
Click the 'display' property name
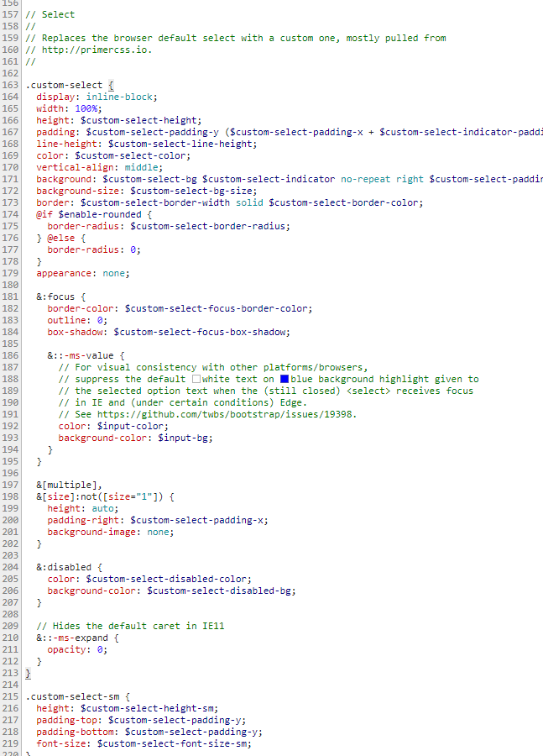(x=55, y=97)
